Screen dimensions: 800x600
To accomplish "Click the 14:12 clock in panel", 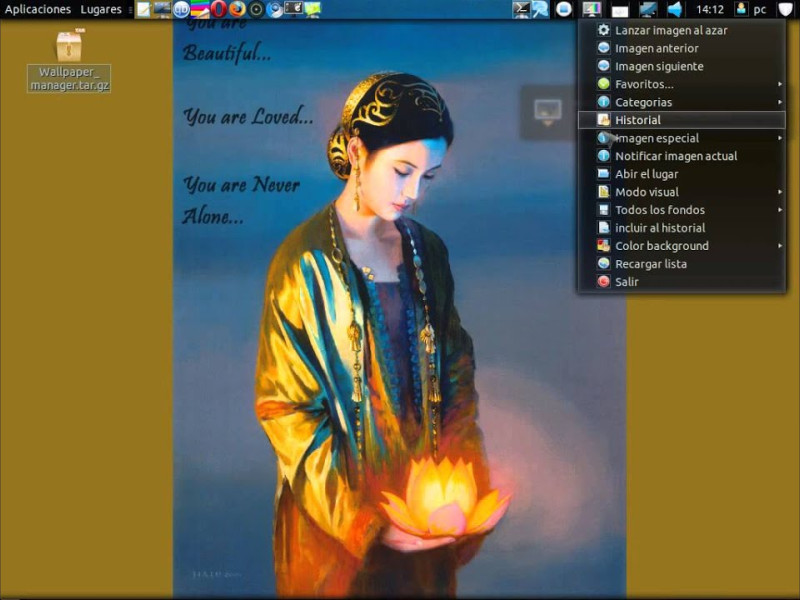I will coord(710,10).
